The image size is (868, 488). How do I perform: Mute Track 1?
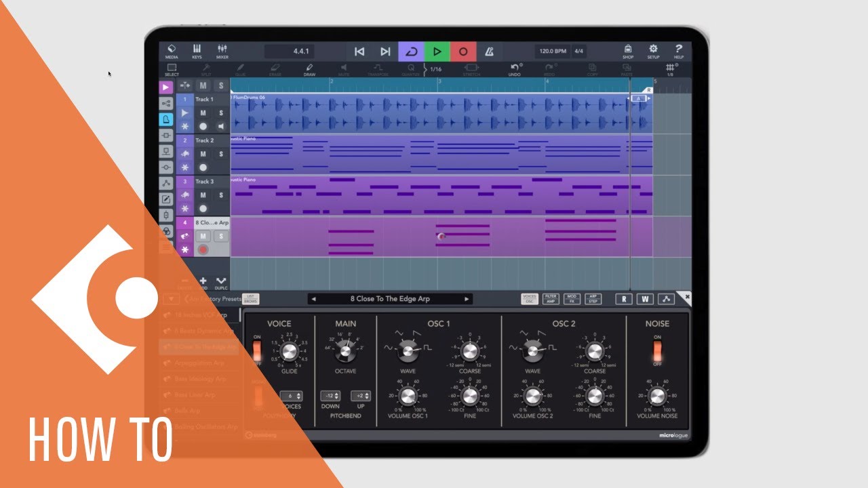[x=203, y=113]
